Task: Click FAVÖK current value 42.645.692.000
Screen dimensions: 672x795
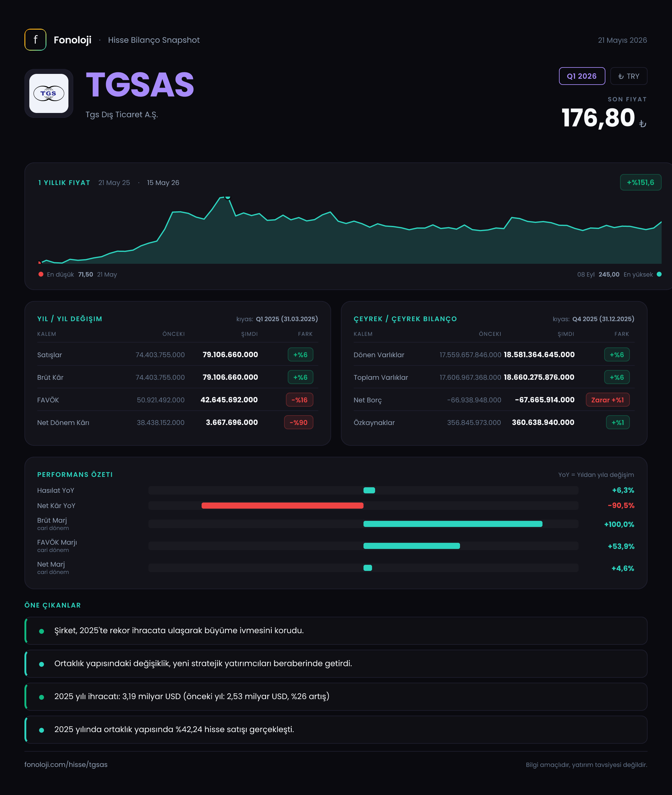Action: point(229,400)
